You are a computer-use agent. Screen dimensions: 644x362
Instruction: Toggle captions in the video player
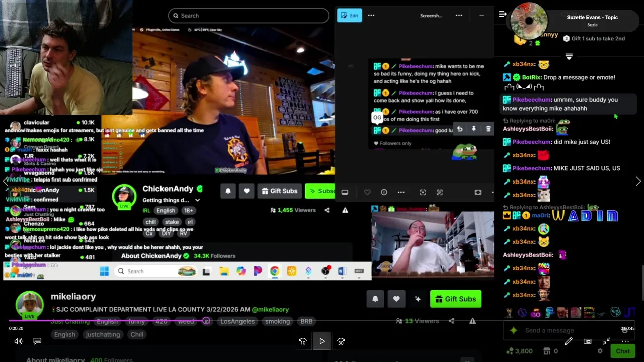pyautogui.click(x=37, y=341)
